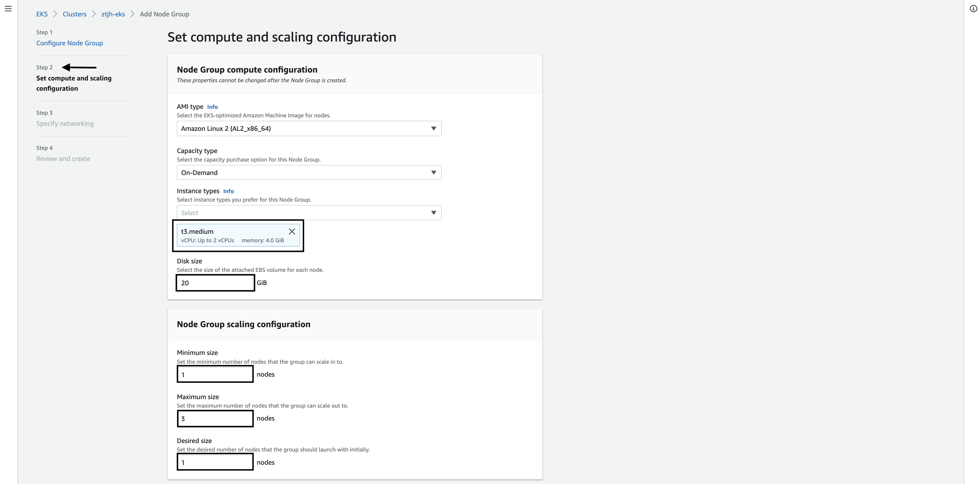Image resolution: width=980 pixels, height=484 pixels.
Task: Select Step 3 Specify networking
Action: click(x=65, y=123)
